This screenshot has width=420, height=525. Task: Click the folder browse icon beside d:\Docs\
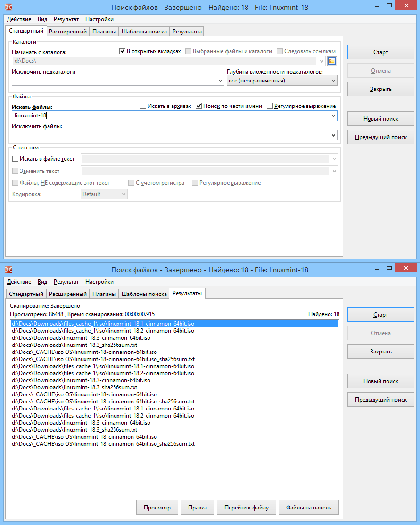332,61
